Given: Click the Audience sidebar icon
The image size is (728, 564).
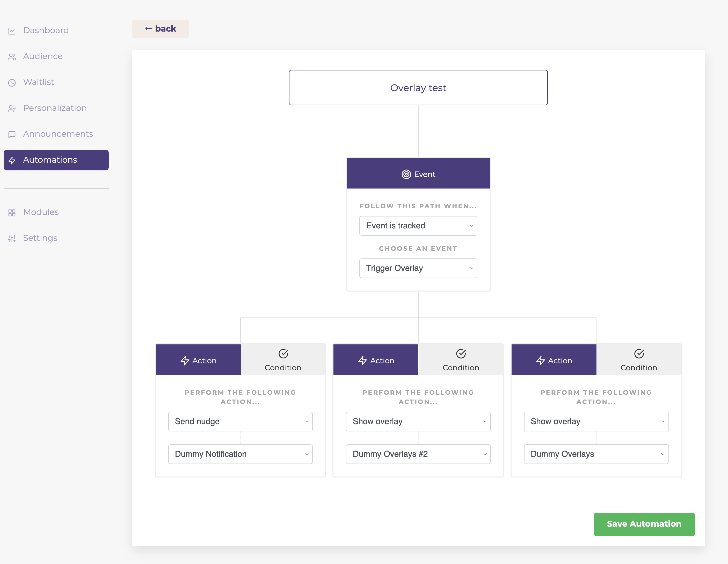Looking at the screenshot, I should coord(12,56).
